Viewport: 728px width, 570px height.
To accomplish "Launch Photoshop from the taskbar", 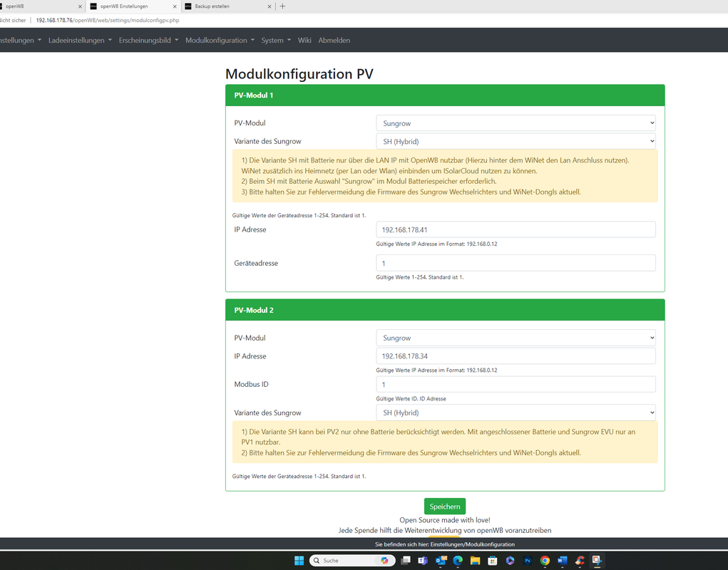I will click(528, 560).
